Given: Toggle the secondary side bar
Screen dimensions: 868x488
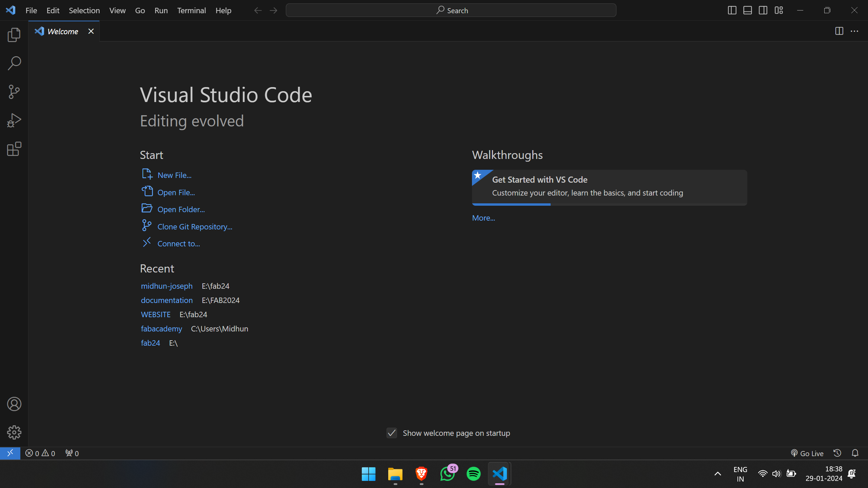Looking at the screenshot, I should tap(763, 11).
